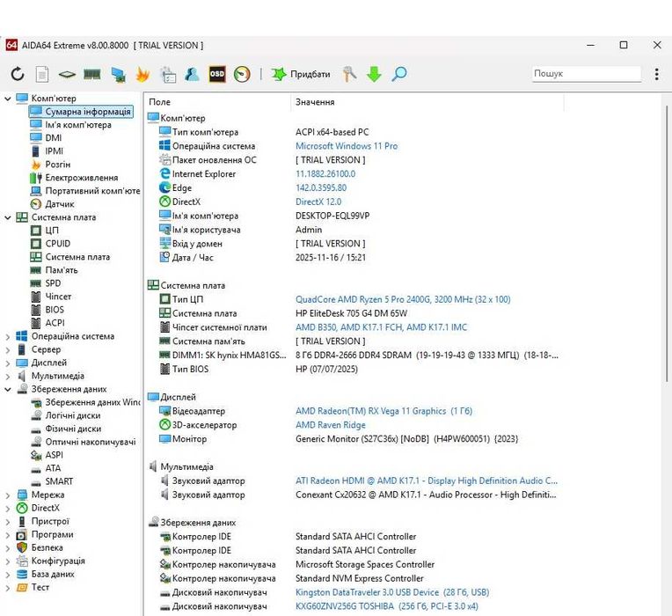Open the AMD B350 chipset link
Image resolution: width=672 pixels, height=616 pixels.
pos(381,327)
